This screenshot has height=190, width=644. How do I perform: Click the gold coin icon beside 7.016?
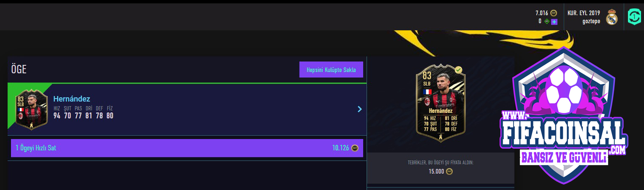554,13
